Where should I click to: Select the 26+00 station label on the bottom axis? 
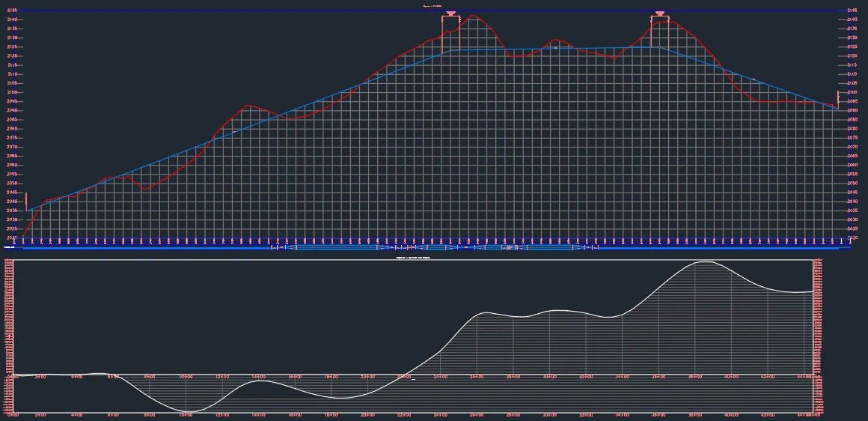[476, 414]
